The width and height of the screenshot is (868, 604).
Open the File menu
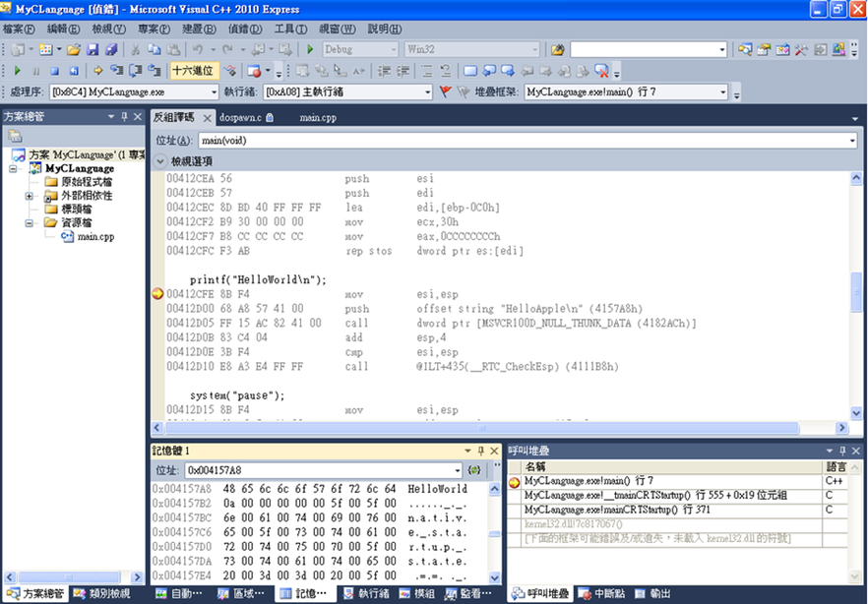(x=19, y=29)
